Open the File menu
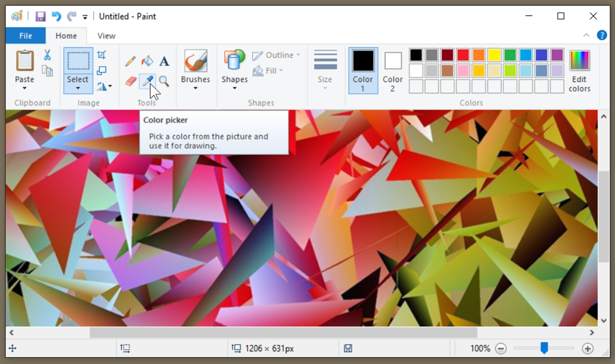The image size is (615, 364). pyautogui.click(x=25, y=35)
